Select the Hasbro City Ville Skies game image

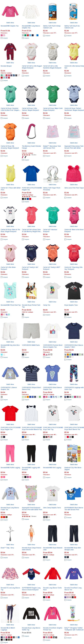pyautogui.click(x=74, y=453)
